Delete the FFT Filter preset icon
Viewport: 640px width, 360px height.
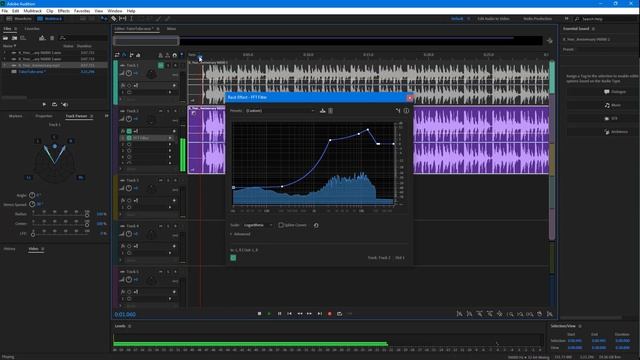point(330,111)
